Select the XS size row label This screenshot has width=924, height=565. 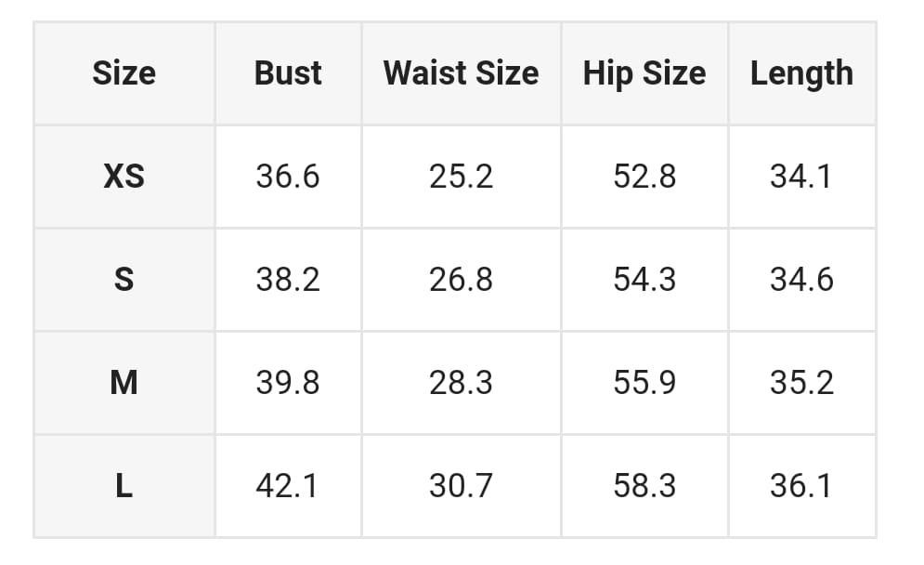[x=124, y=176]
